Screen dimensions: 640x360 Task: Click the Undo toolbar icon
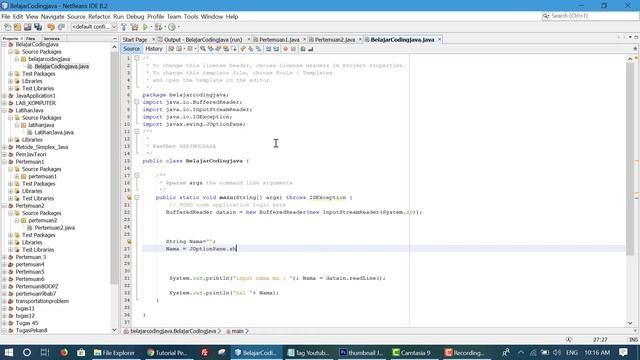pos(51,27)
